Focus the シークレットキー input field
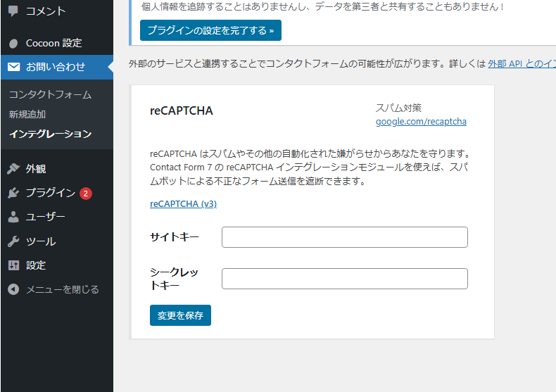 coord(344,279)
